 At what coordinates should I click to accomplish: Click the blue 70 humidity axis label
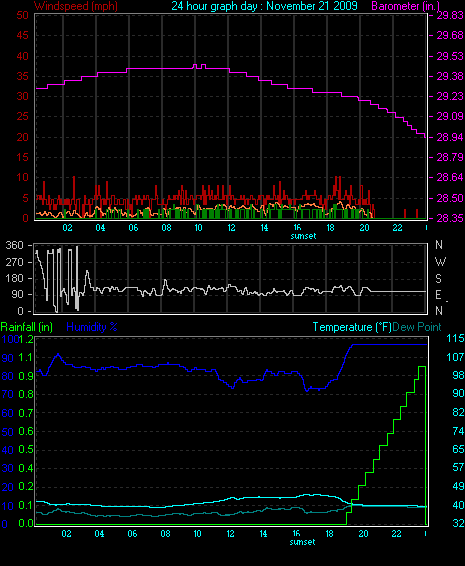(x=8, y=394)
